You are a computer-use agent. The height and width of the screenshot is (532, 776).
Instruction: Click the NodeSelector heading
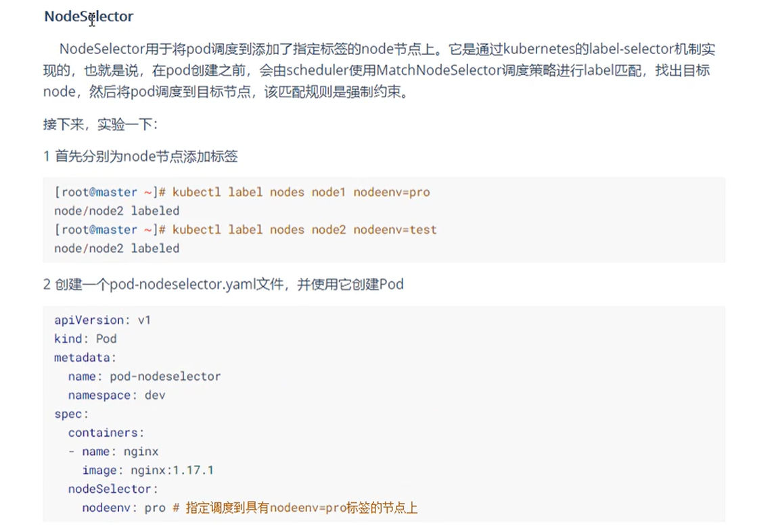pos(89,16)
